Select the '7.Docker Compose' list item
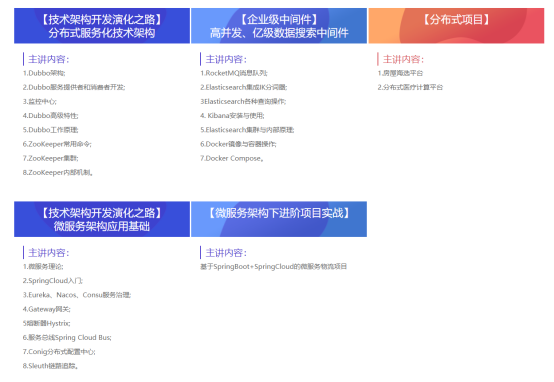Viewport: 554px width, 382px height. point(232,158)
